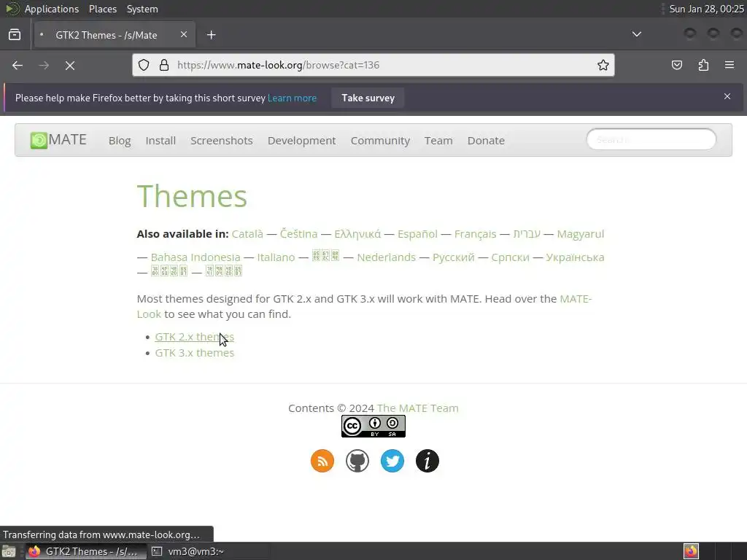The height and width of the screenshot is (560, 747).
Task: Open The MATE Team footer link
Action: coord(418,408)
